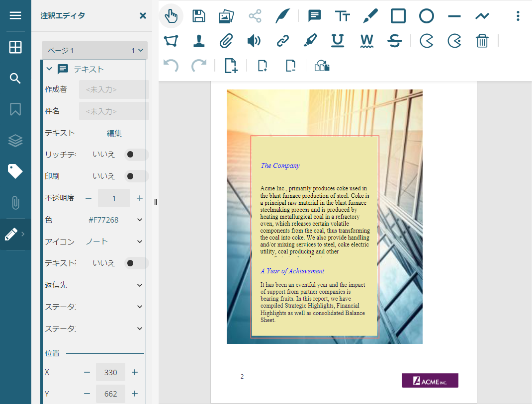
Task: Select the squiggly underline tool
Action: (367, 41)
